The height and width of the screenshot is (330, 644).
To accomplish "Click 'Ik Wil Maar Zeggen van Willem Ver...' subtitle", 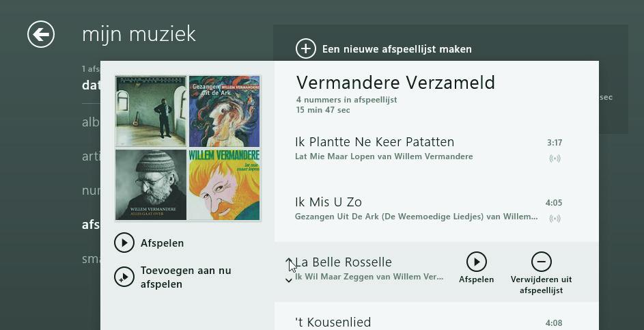I will click(x=369, y=277).
